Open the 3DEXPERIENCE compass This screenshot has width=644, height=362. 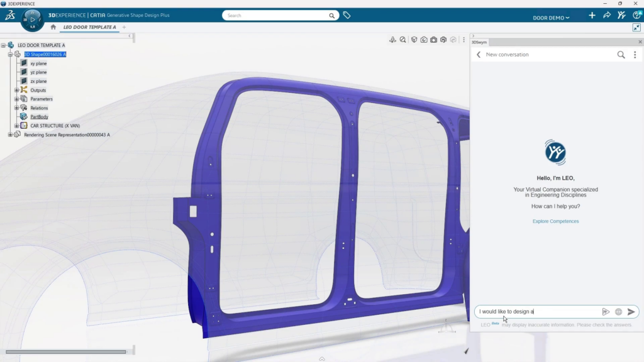click(x=32, y=19)
